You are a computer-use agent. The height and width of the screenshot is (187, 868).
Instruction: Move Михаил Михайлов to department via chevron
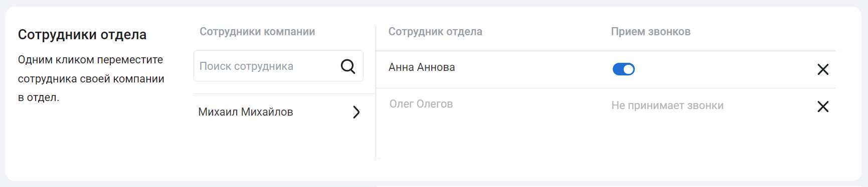(x=356, y=112)
